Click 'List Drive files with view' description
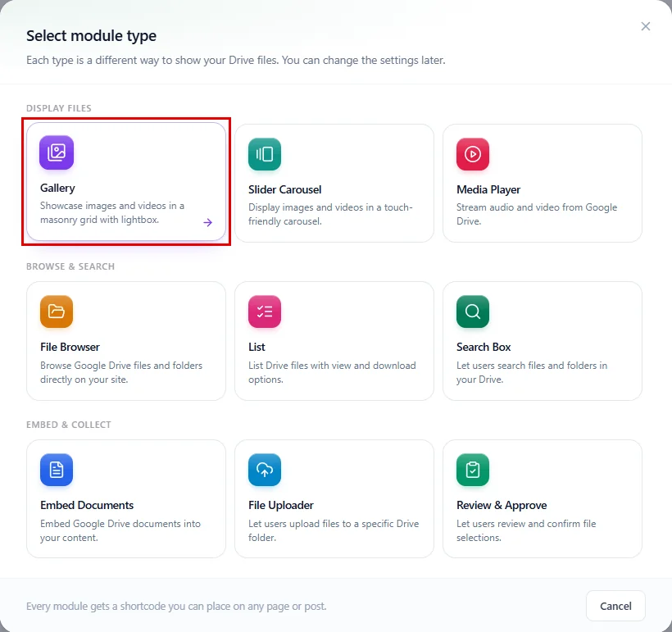Viewport: 672px width, 632px height. click(x=332, y=372)
